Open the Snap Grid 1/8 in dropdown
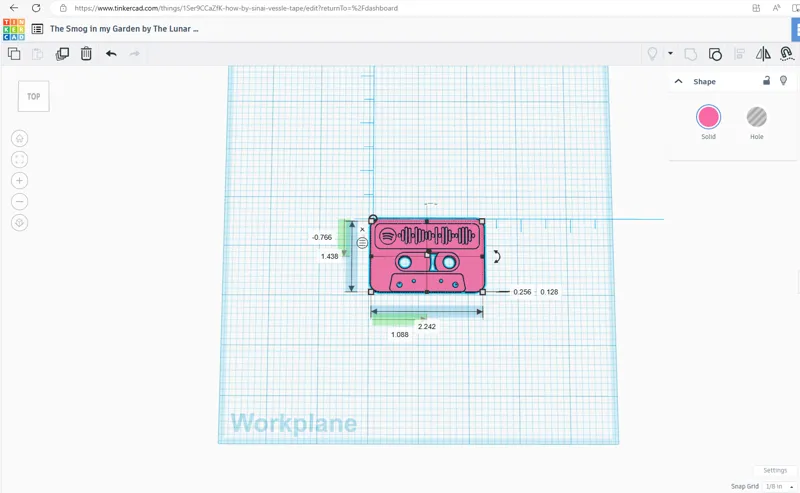 [779, 486]
